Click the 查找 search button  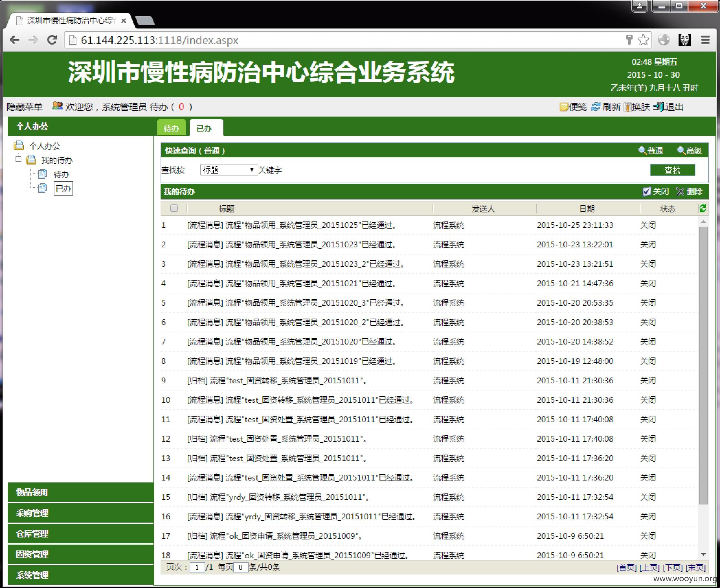673,170
